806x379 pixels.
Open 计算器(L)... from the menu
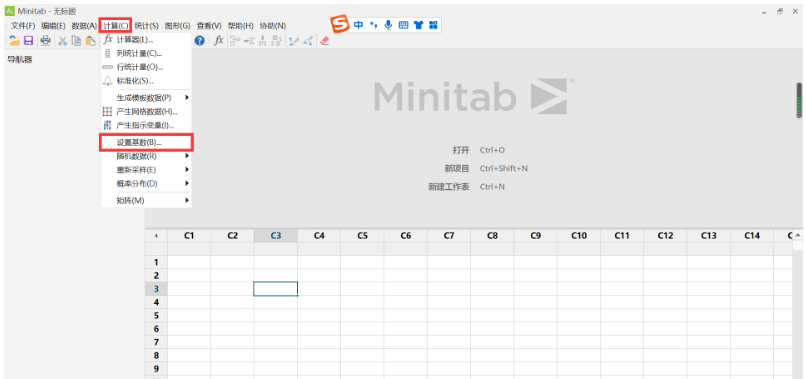pos(146,40)
